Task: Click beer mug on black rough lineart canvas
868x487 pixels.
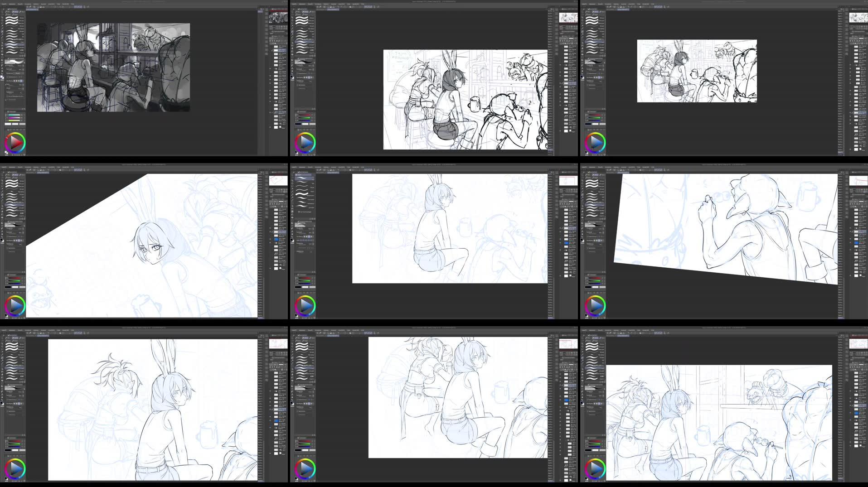Action: pyautogui.click(x=474, y=104)
